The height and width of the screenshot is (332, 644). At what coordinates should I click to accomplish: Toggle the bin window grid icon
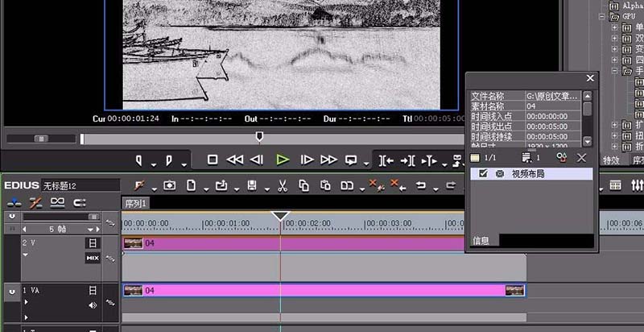[x=615, y=185]
